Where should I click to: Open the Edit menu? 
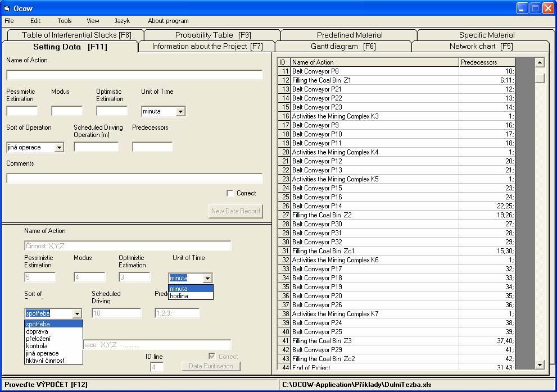point(35,21)
